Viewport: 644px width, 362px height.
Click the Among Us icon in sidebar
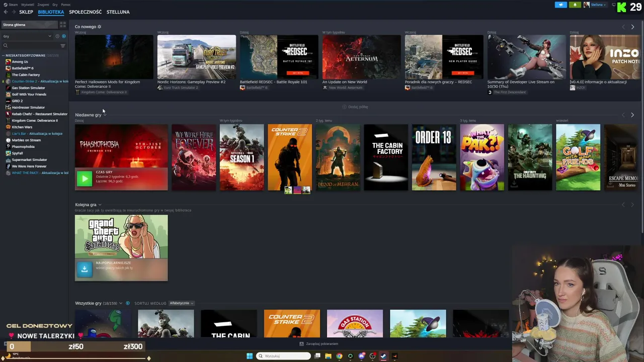[x=8, y=62]
